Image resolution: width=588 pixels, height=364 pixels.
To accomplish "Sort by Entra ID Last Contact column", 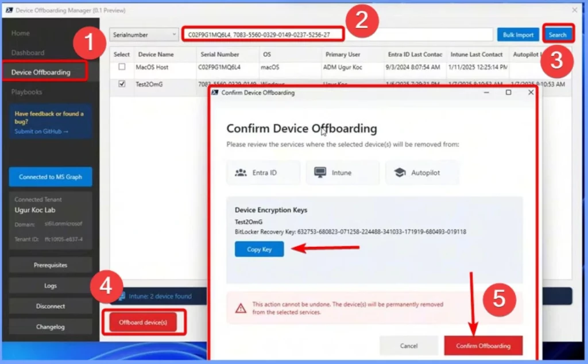I will coord(415,55).
